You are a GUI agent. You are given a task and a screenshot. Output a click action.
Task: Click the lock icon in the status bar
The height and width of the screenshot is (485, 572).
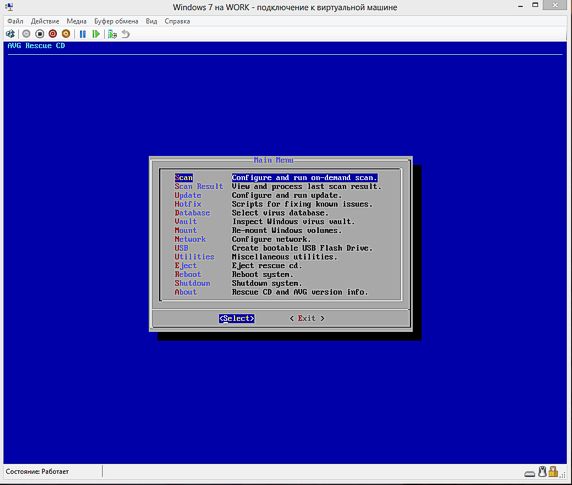tap(553, 472)
